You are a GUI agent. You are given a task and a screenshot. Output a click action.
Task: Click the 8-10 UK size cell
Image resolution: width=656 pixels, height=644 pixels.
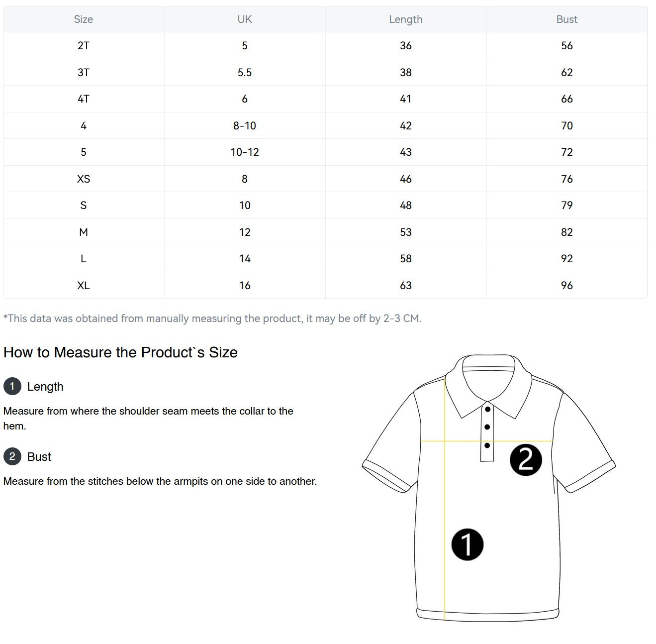coord(245,126)
